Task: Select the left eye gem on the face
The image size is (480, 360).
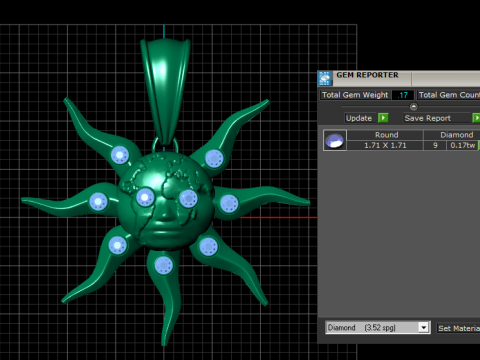Action: point(145,197)
